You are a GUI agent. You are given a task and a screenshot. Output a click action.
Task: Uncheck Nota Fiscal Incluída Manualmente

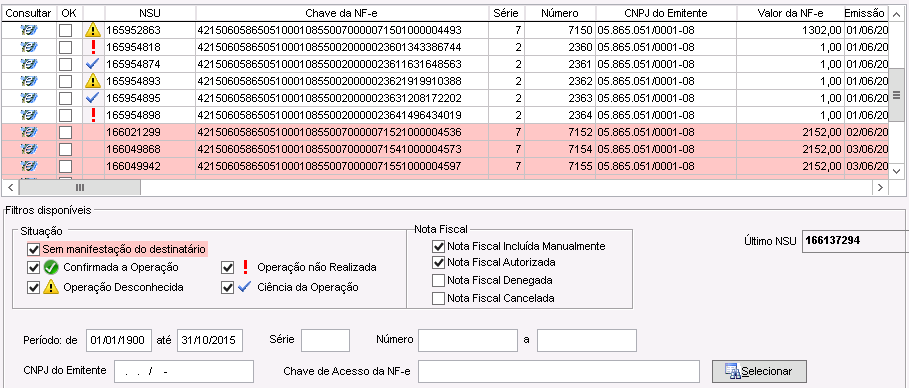[438, 246]
